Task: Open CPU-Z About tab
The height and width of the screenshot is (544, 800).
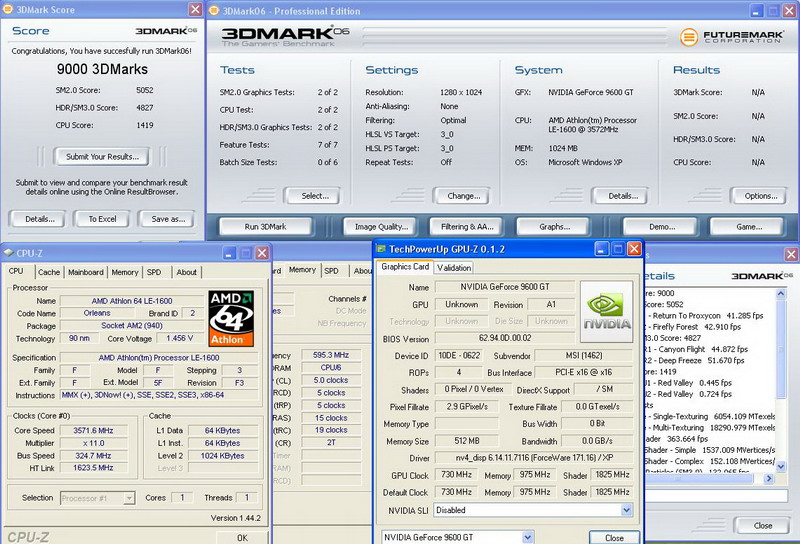Action: pos(186,273)
